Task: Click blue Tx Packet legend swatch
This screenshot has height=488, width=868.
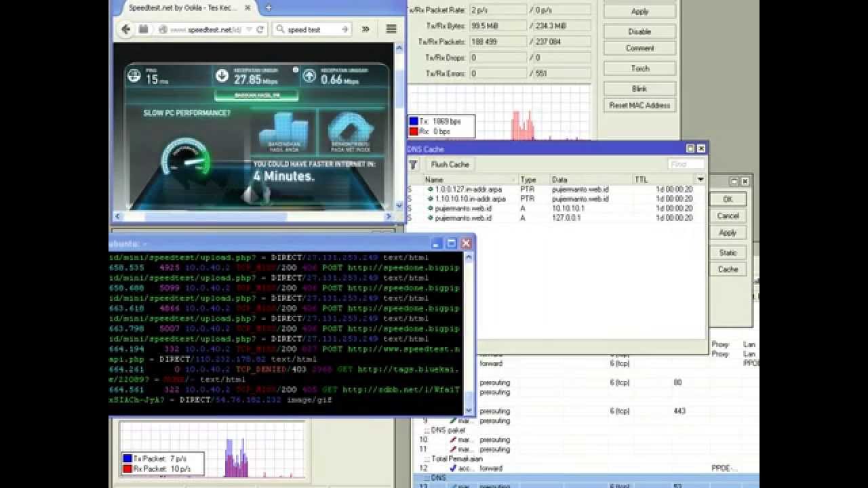Action: [x=127, y=459]
